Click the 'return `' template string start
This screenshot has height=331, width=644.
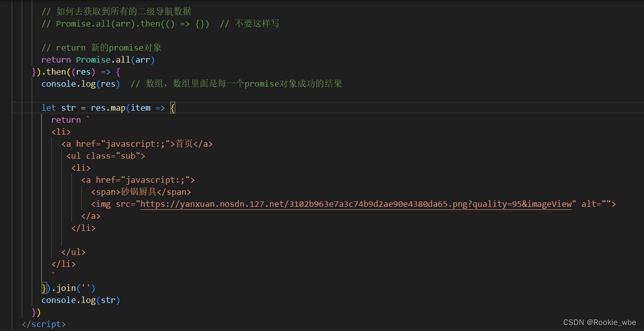click(x=70, y=120)
